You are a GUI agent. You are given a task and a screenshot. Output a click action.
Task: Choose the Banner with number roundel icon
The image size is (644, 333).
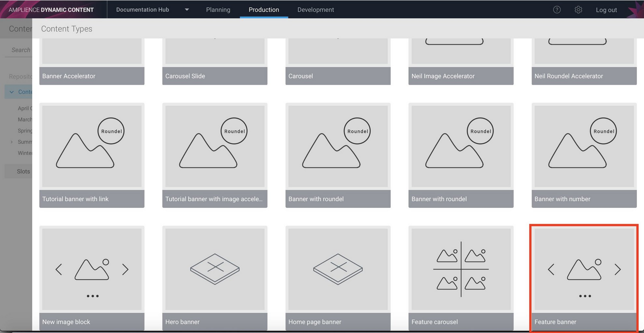pos(582,143)
